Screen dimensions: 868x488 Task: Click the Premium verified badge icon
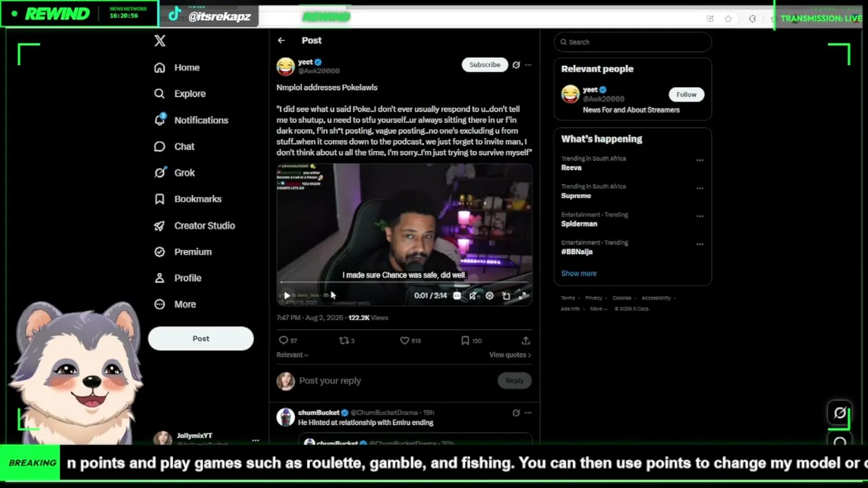[159, 251]
